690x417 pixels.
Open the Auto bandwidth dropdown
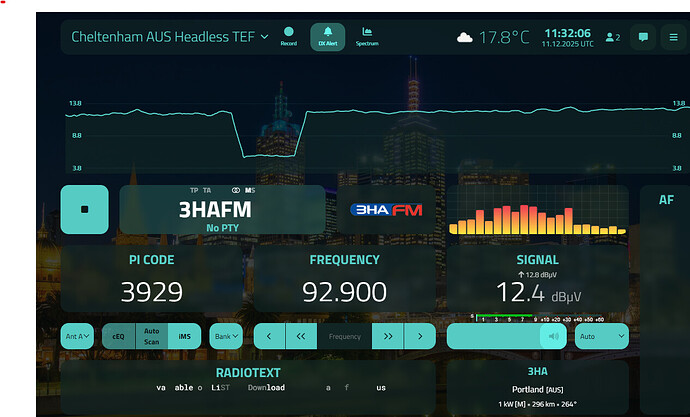click(602, 337)
